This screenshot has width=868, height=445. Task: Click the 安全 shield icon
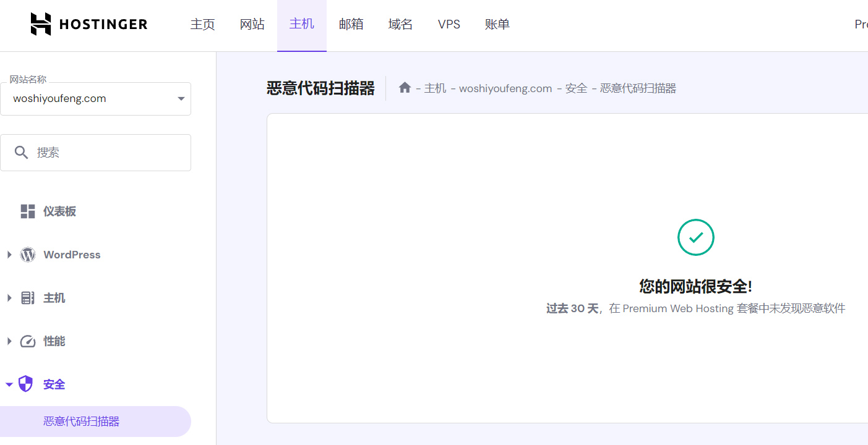25,383
